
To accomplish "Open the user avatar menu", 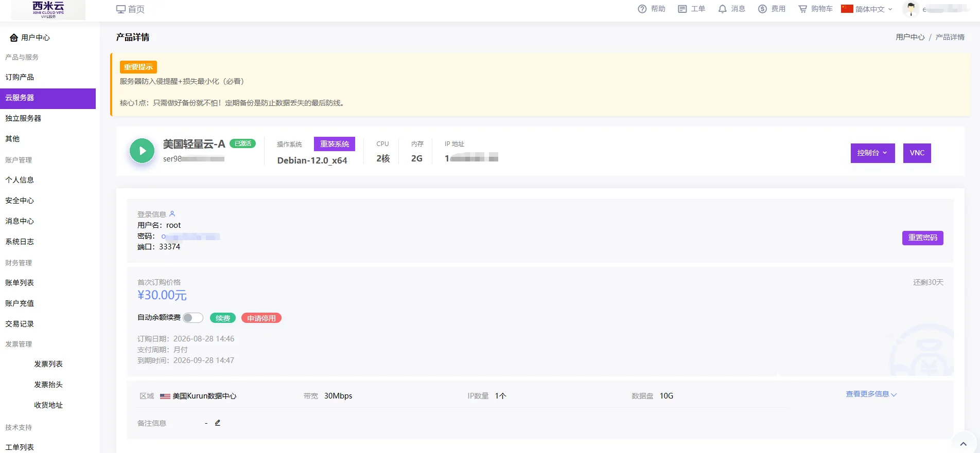I will [x=911, y=9].
